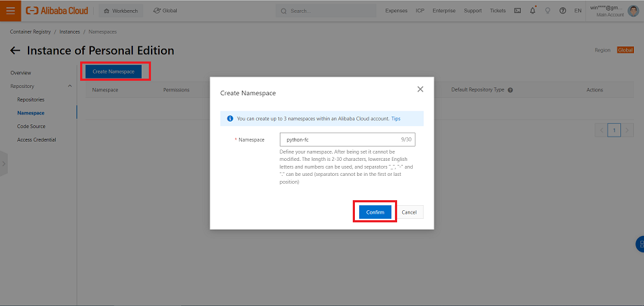Launch the Cloud Shell terminal icon
Screen dimensions: 644x306
coord(518,11)
